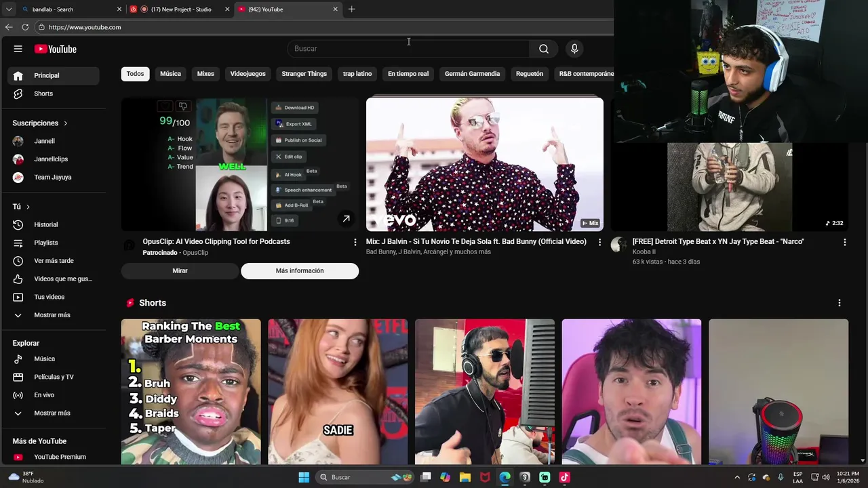Viewport: 868px width, 488px height.
Task: Open Shorts in the sidebar
Action: [54, 94]
